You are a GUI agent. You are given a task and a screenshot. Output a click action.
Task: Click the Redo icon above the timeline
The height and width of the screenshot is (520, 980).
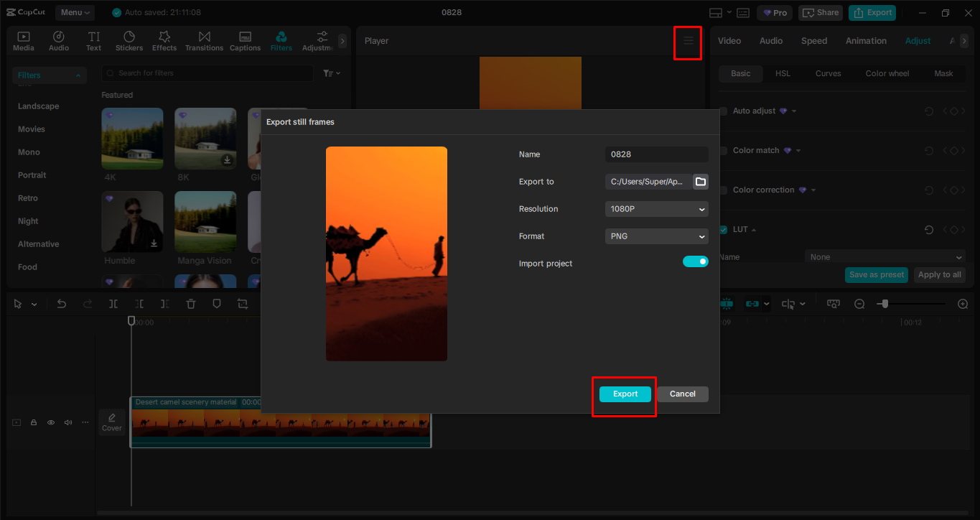click(x=87, y=303)
